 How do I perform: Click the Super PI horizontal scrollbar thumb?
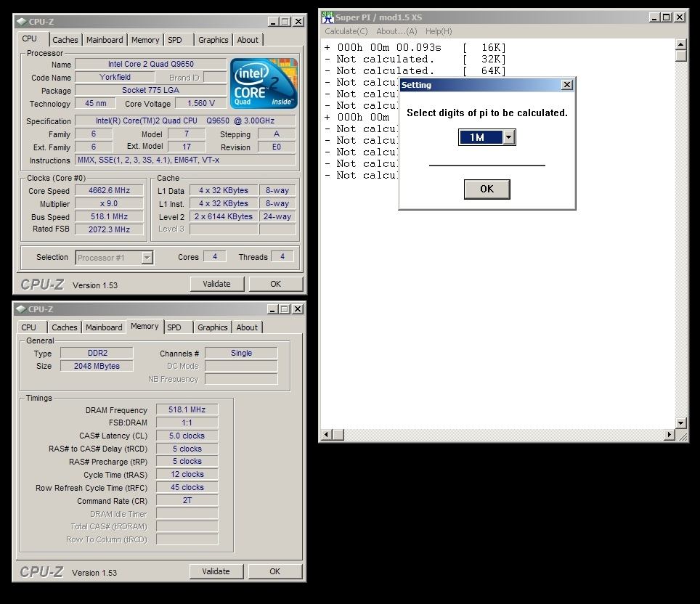click(338, 434)
